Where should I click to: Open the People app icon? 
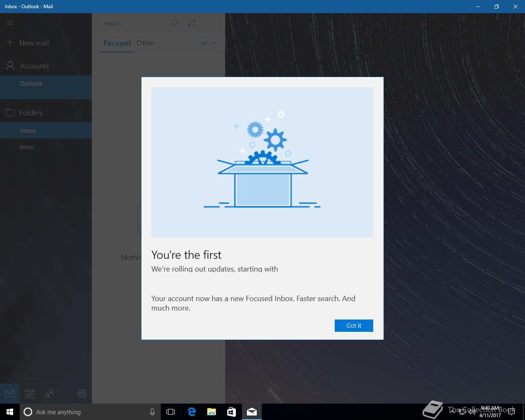[49, 394]
